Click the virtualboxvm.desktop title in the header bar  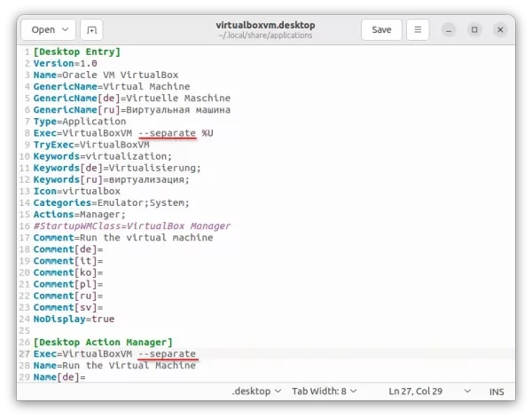tap(265, 24)
